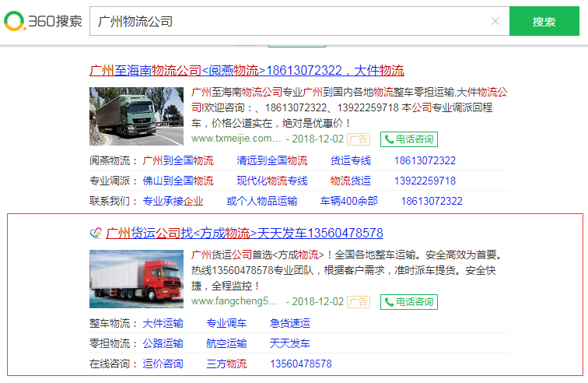Open the green truck thumbnail image
This screenshot has height=383, width=588.
(x=136, y=116)
